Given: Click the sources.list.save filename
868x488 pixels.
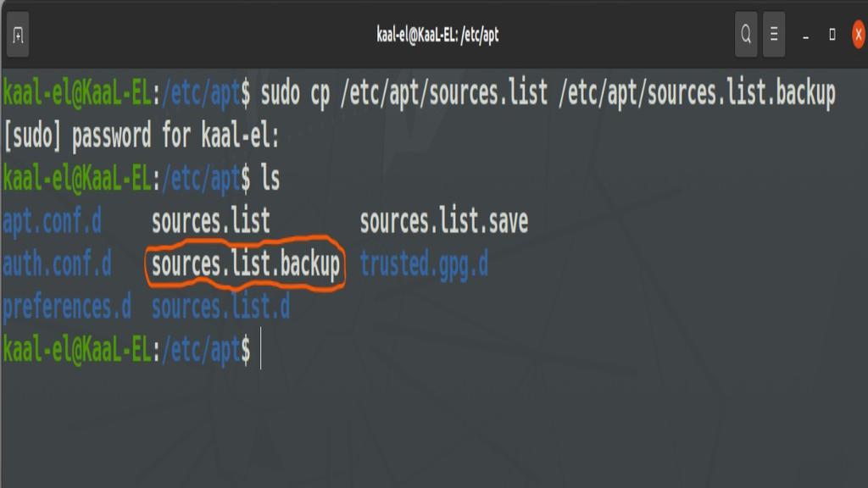Looking at the screenshot, I should pyautogui.click(x=444, y=221).
